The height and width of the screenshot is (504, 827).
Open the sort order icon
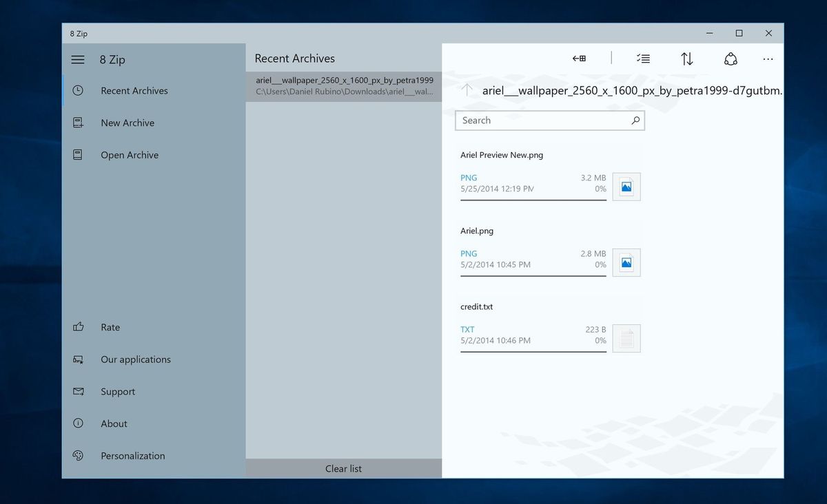pos(687,59)
